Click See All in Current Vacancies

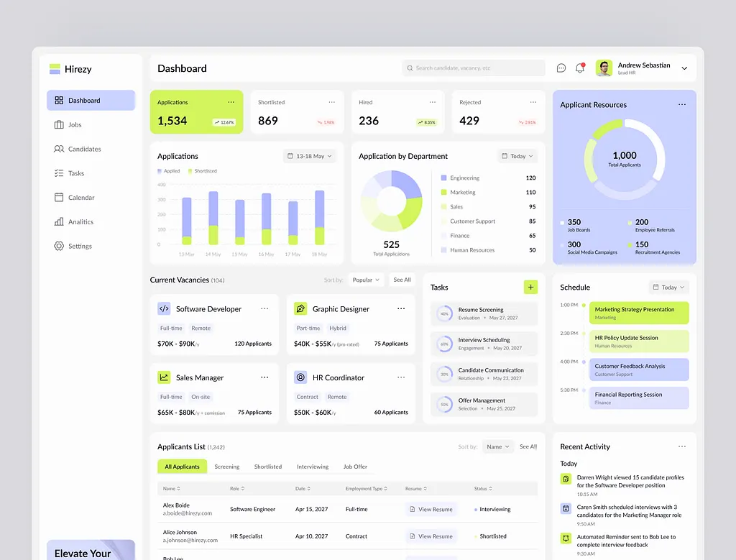point(402,280)
